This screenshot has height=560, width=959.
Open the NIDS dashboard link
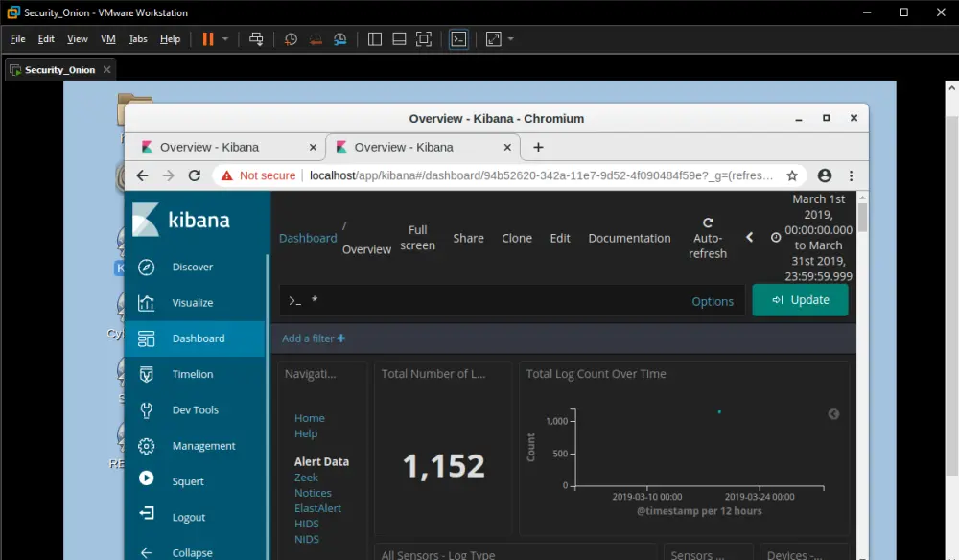307,539
